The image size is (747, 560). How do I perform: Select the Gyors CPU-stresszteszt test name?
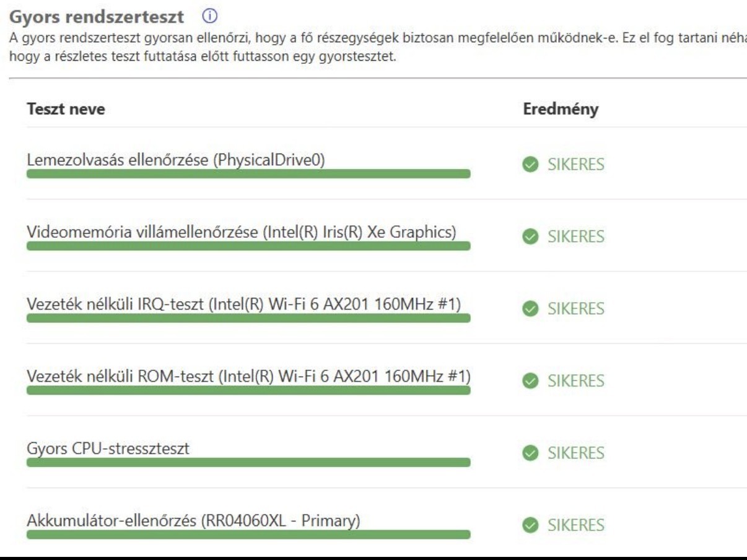(108, 447)
